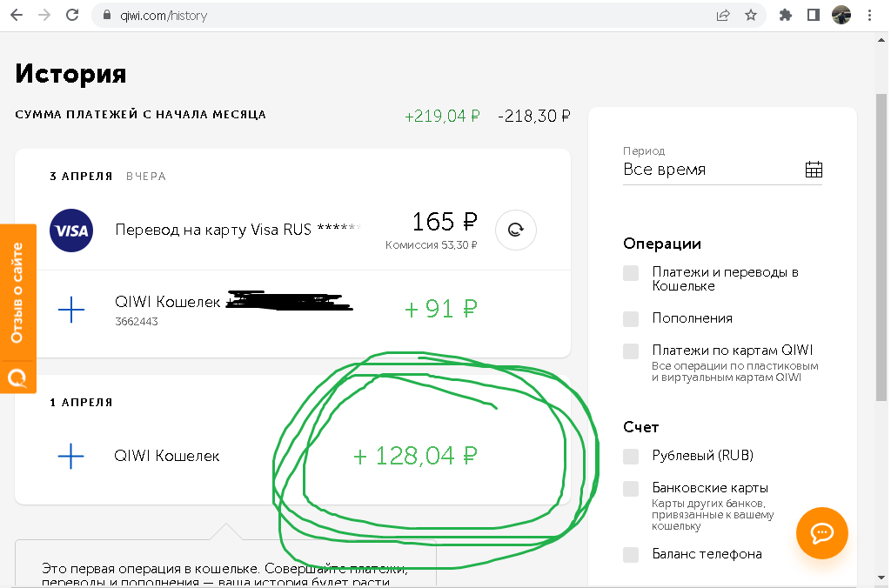Go back with the browser back arrow
Viewport: 891px width, 588px height.
pos(17,15)
